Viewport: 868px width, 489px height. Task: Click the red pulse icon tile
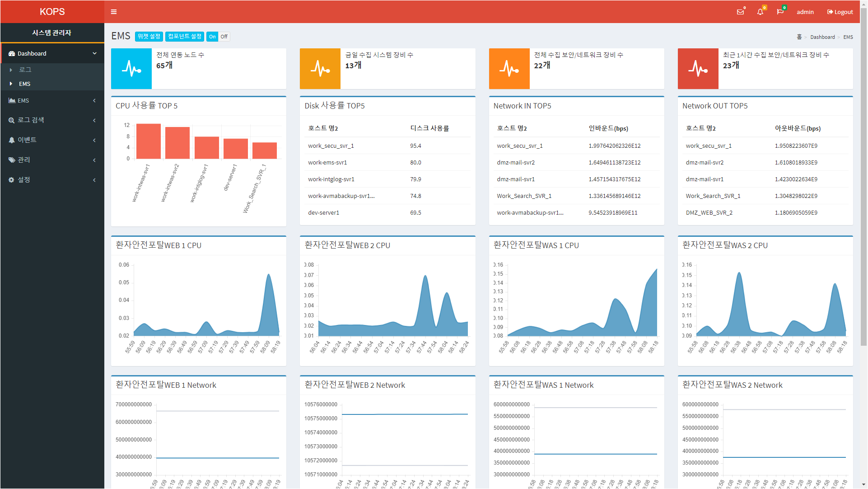coord(698,69)
